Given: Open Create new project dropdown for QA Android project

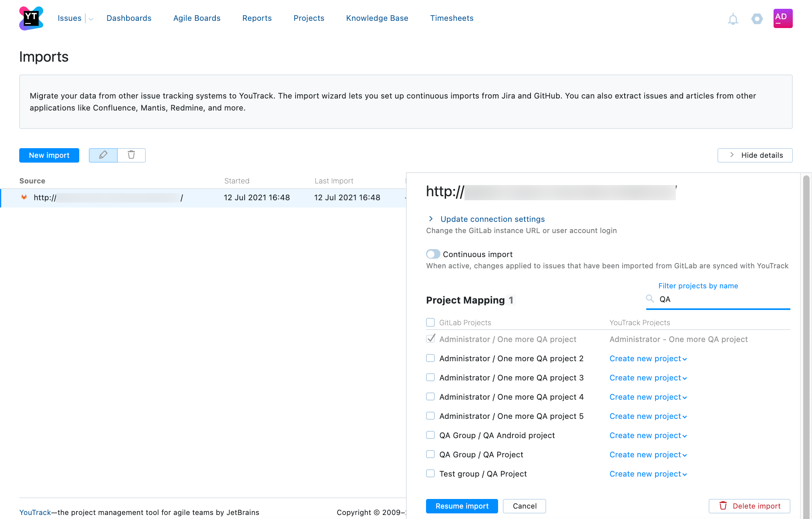Looking at the screenshot, I should pos(648,435).
